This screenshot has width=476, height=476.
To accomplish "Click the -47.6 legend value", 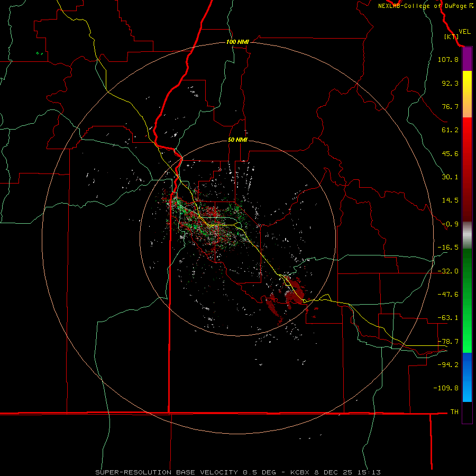I will pyautogui.click(x=448, y=295).
